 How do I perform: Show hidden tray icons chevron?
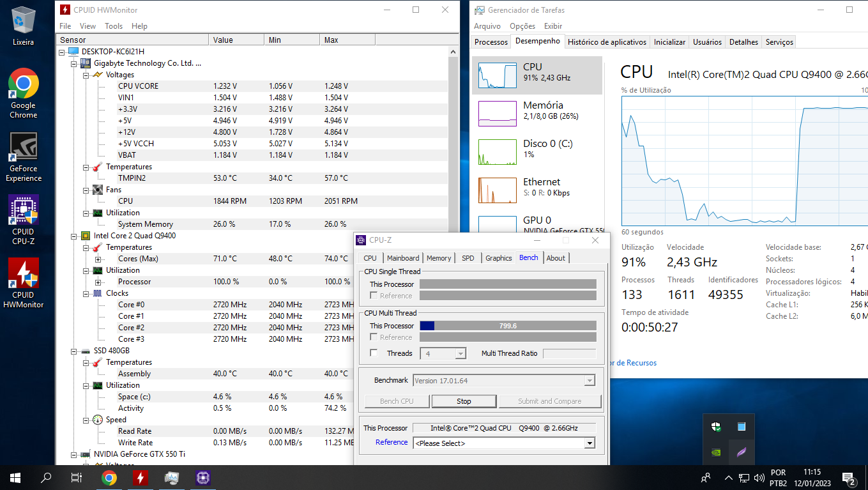[728, 477]
